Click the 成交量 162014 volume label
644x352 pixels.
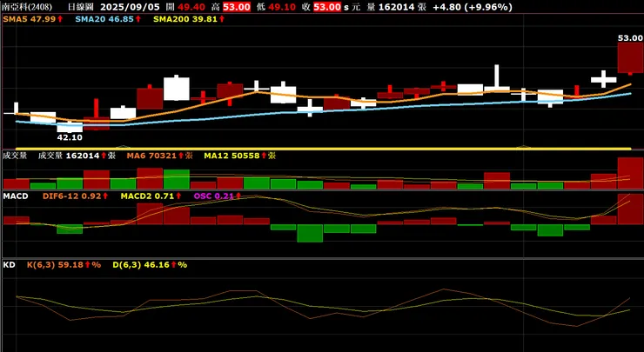[x=77, y=156]
